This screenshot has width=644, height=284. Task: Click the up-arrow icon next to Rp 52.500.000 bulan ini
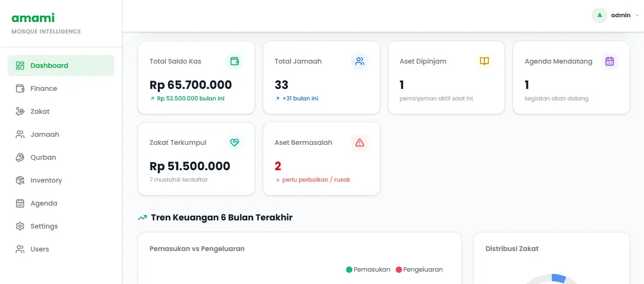(152, 99)
